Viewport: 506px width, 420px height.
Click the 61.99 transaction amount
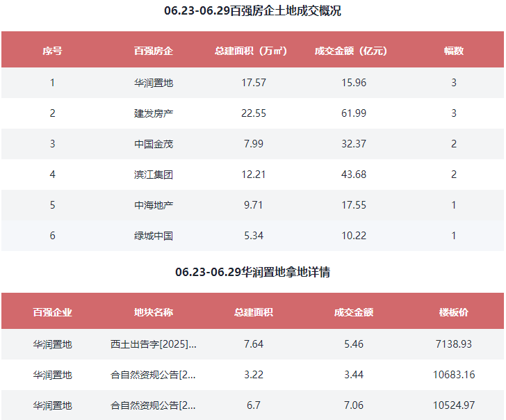(x=354, y=113)
